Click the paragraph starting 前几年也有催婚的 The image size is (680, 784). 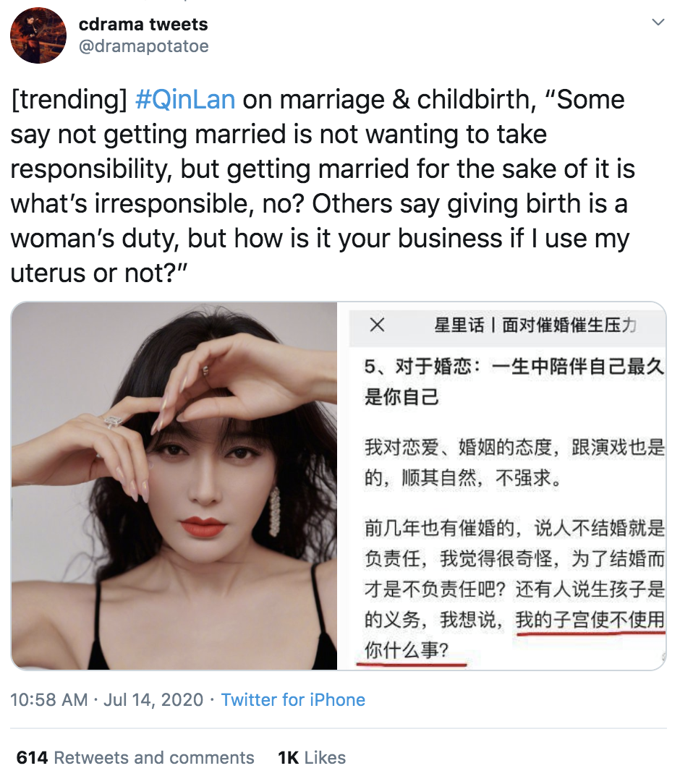514,589
